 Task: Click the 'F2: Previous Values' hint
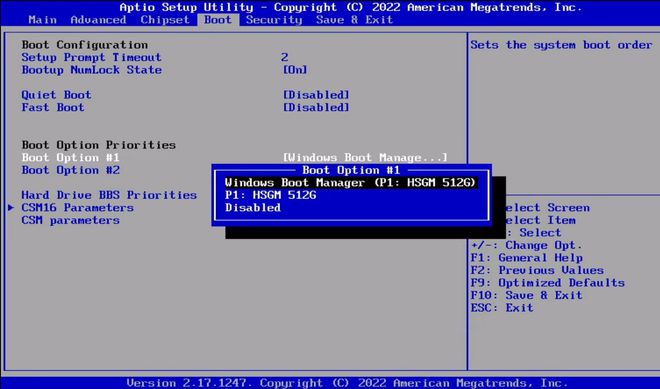click(537, 270)
